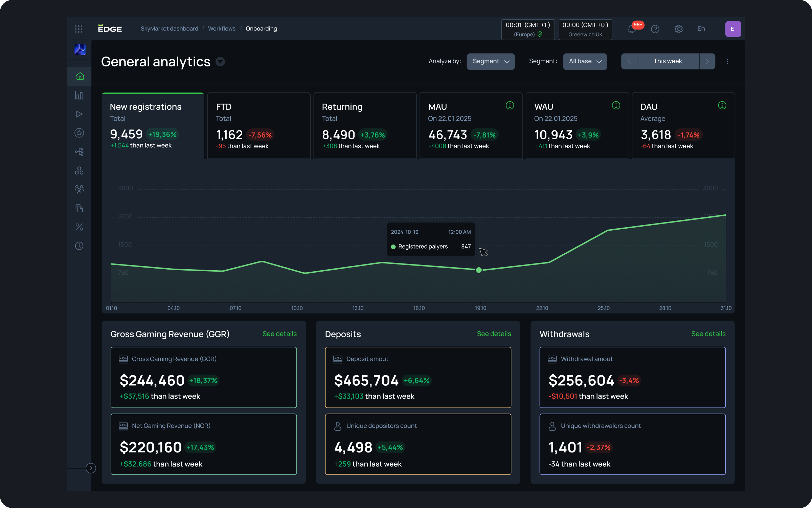Open the bar chart analytics sidebar icon
The image size is (812, 508).
[79, 96]
